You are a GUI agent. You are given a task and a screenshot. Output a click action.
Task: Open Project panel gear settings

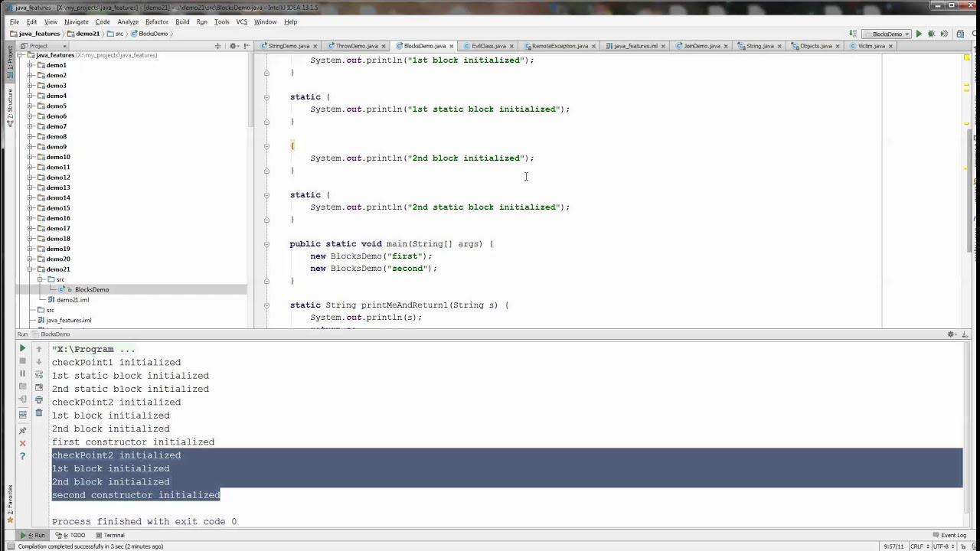click(236, 46)
